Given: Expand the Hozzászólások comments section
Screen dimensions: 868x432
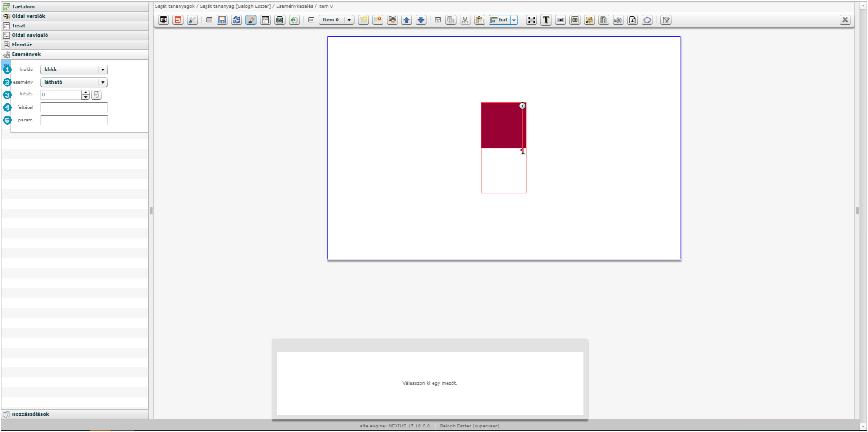Looking at the screenshot, I should point(30,414).
